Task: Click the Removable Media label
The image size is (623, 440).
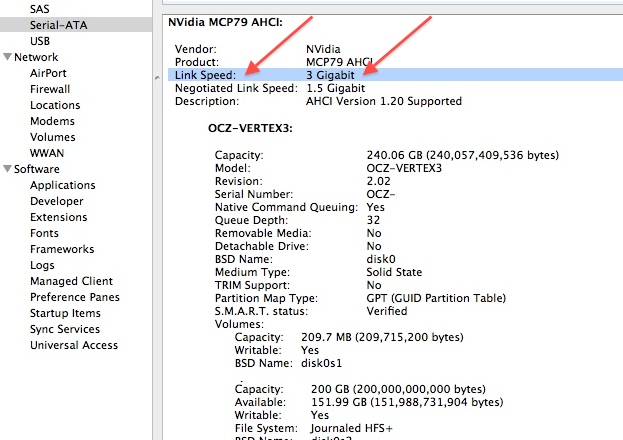Action: tap(263, 233)
